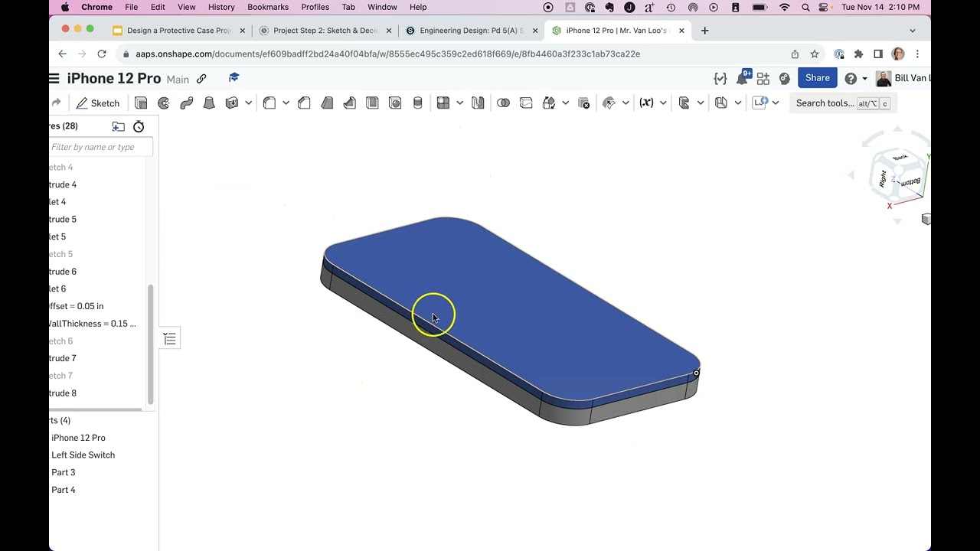Expand the Sheet metal dropdown

737,103
